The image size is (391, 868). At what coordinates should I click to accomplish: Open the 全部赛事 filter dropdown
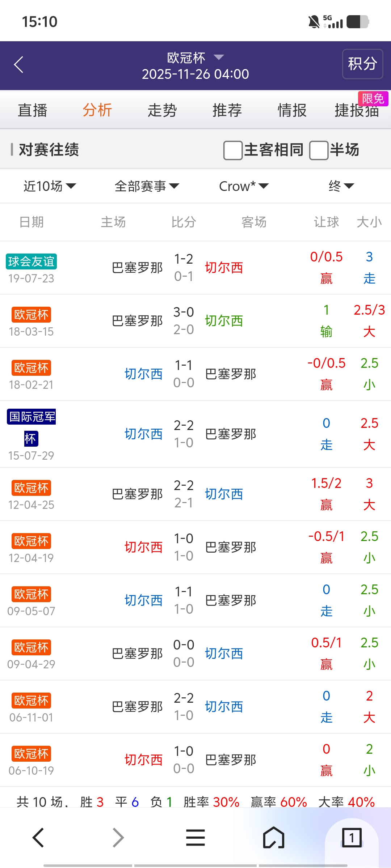point(147,186)
